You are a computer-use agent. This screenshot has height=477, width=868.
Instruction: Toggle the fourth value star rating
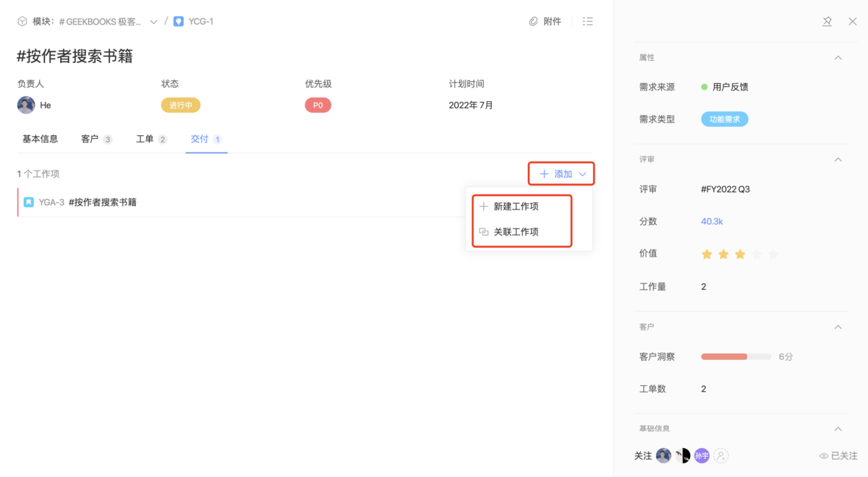(757, 254)
